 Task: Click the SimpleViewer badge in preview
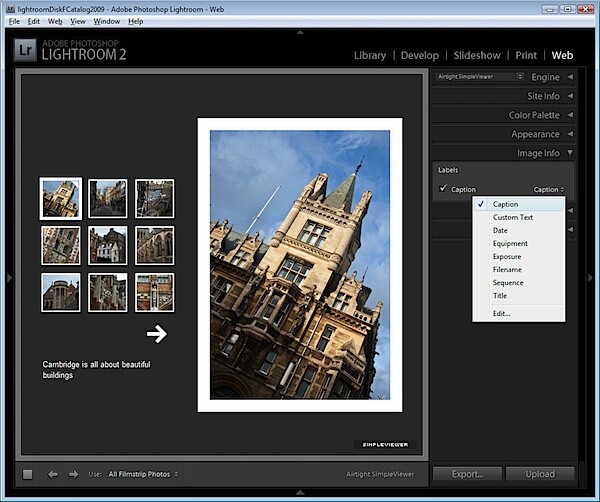(385, 445)
